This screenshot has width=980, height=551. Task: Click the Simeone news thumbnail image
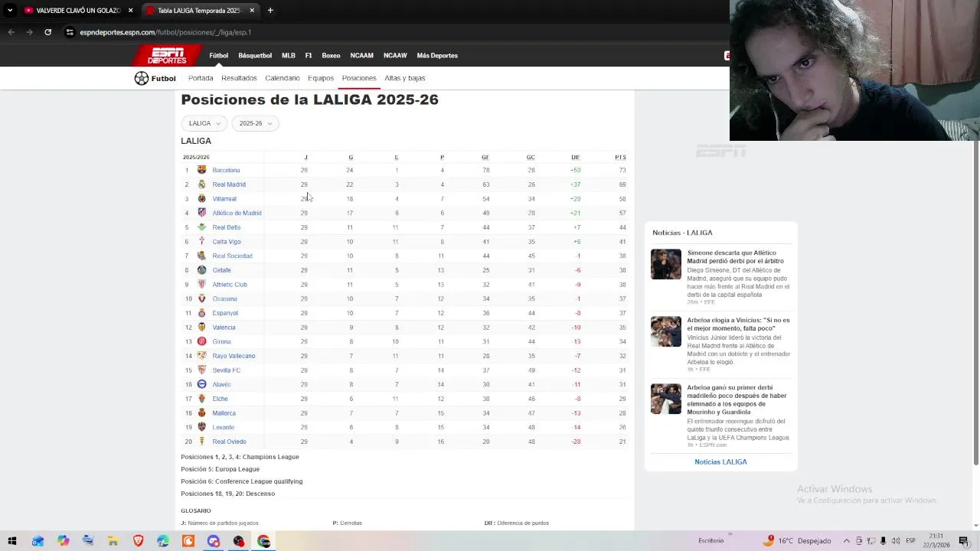pos(665,264)
